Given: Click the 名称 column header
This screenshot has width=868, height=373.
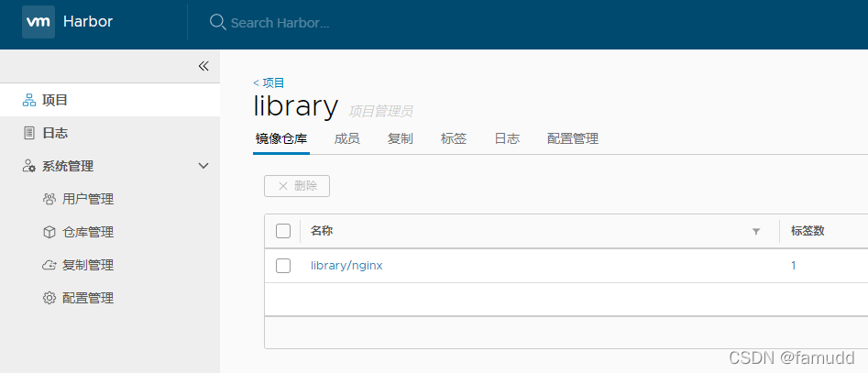Looking at the screenshot, I should tap(322, 231).
